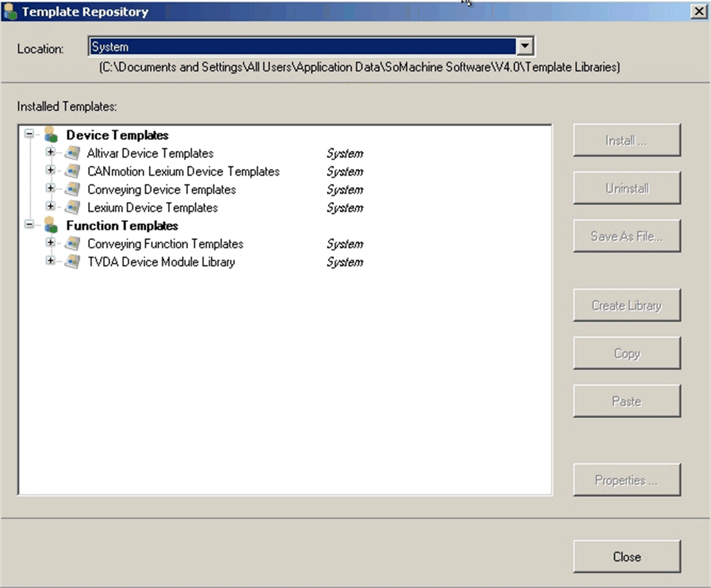Collapse the Function Templates tree node
This screenshot has height=588, width=711.
(30, 224)
